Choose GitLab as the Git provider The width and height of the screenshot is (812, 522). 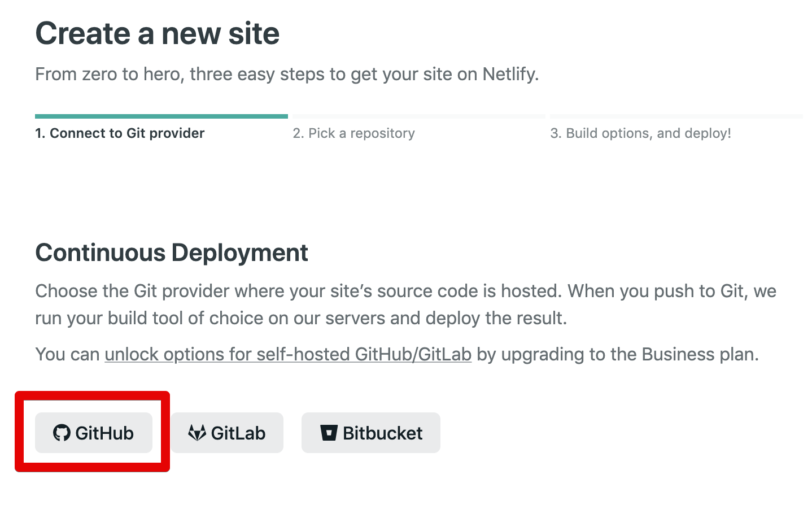(x=227, y=433)
